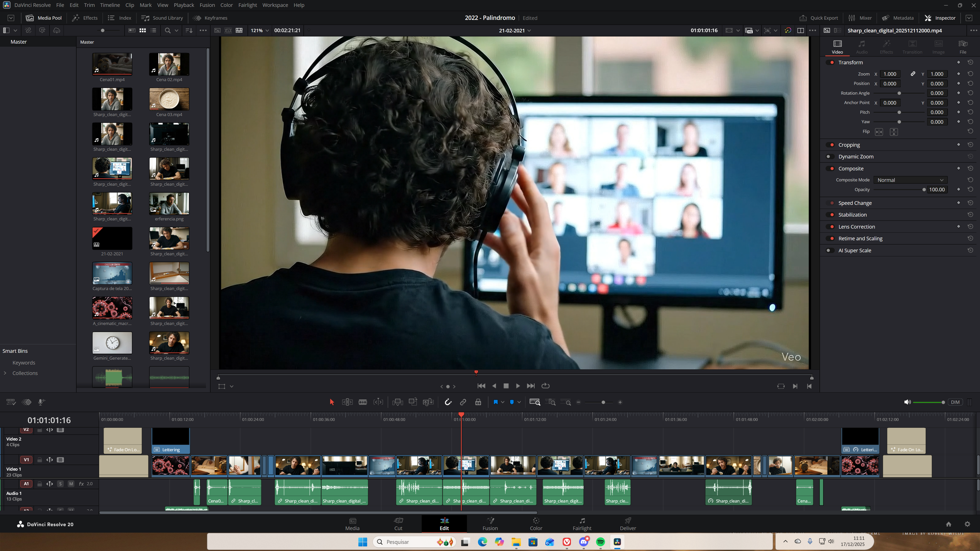
Task: Open the Fairlight menu
Action: (x=247, y=5)
